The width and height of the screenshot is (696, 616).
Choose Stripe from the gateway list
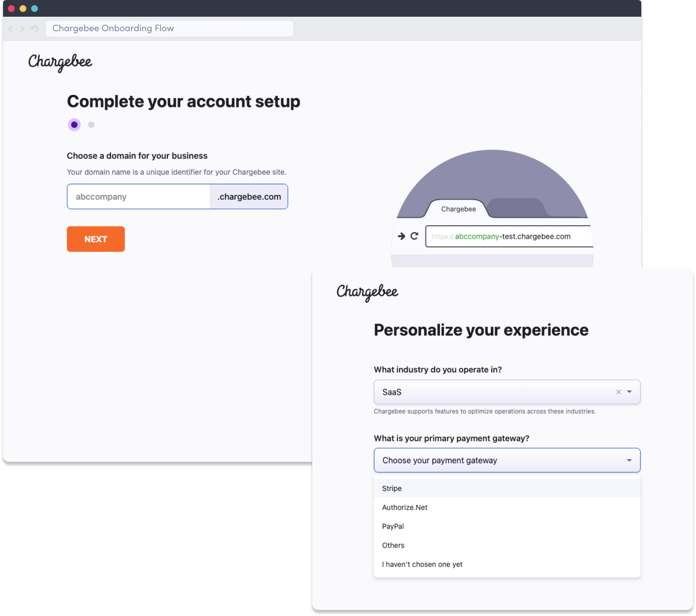coord(392,488)
